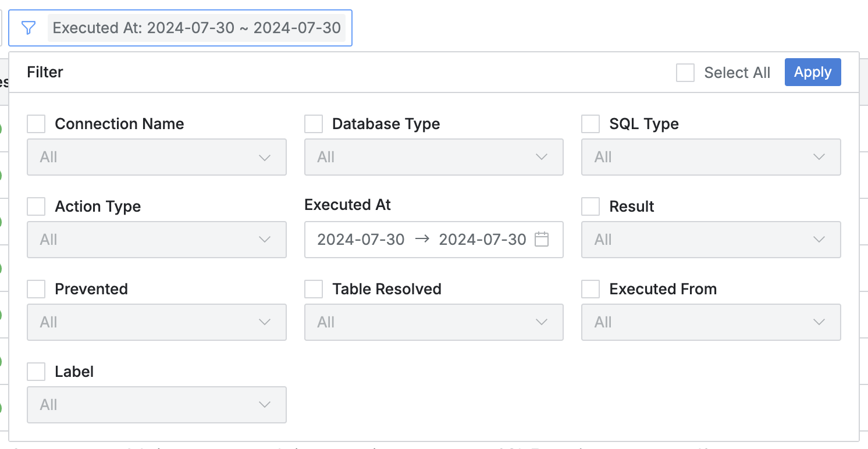Image resolution: width=868 pixels, height=449 pixels.
Task: Open the Connection Name dropdown
Action: click(156, 157)
